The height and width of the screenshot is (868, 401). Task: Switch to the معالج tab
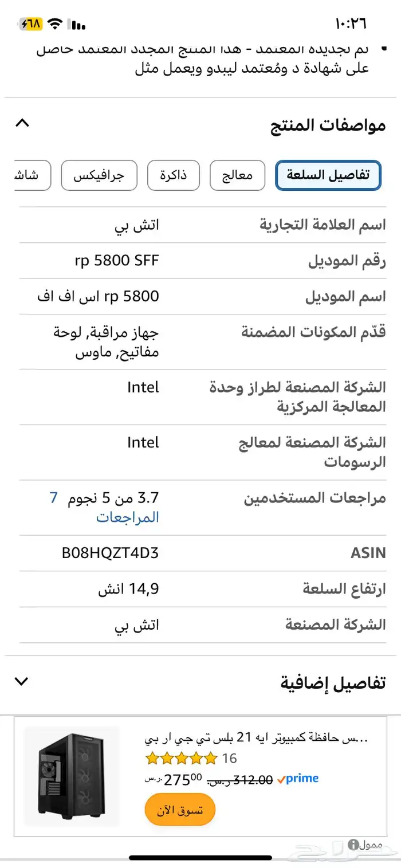point(238,175)
